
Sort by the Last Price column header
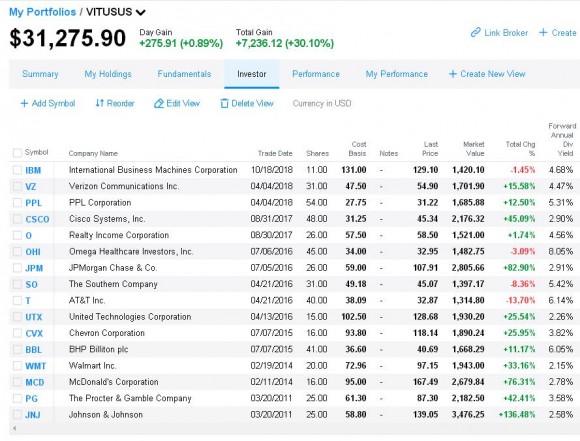click(x=430, y=149)
